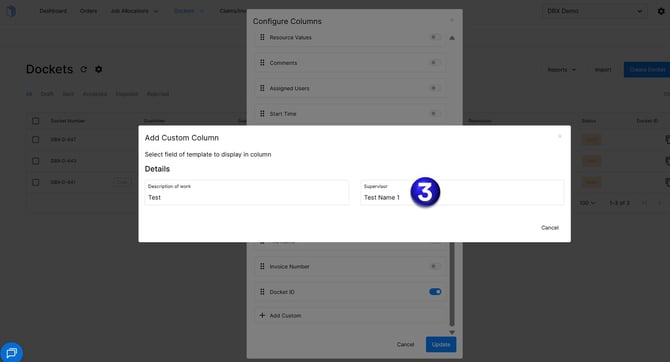Click drag handle icon beside Docket ID

coord(262,292)
